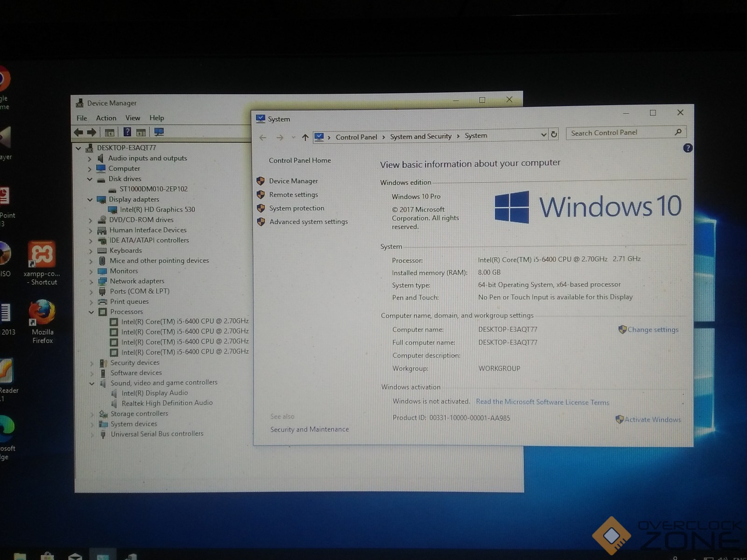The image size is (747, 560).
Task: Collapse the Processors node
Action: point(91,312)
